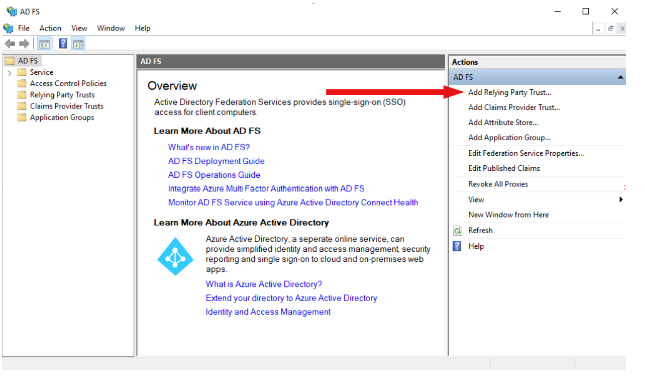Open the View submenu arrow
This screenshot has height=376, width=645.
pyautogui.click(x=621, y=200)
